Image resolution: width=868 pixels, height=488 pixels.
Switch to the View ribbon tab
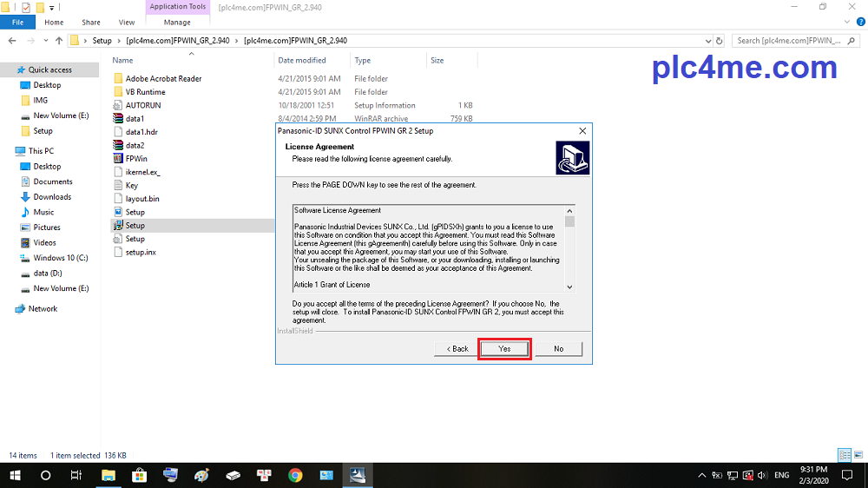[x=127, y=23]
